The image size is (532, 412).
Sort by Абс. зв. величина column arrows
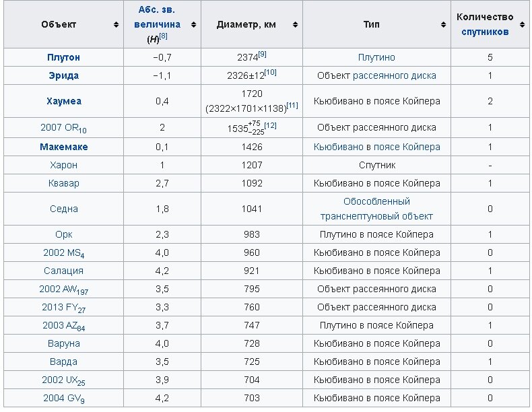(193, 25)
